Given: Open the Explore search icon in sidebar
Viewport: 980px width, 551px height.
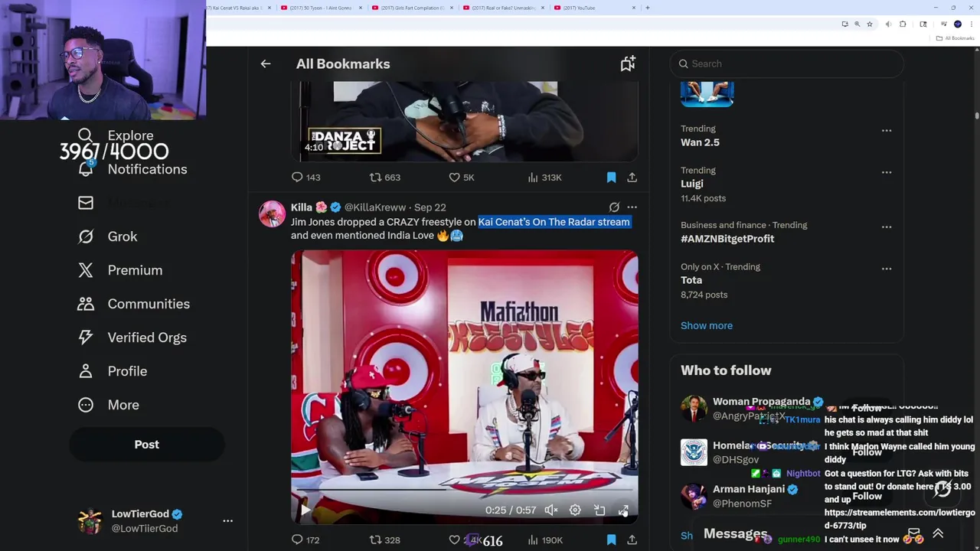Looking at the screenshot, I should click(85, 135).
